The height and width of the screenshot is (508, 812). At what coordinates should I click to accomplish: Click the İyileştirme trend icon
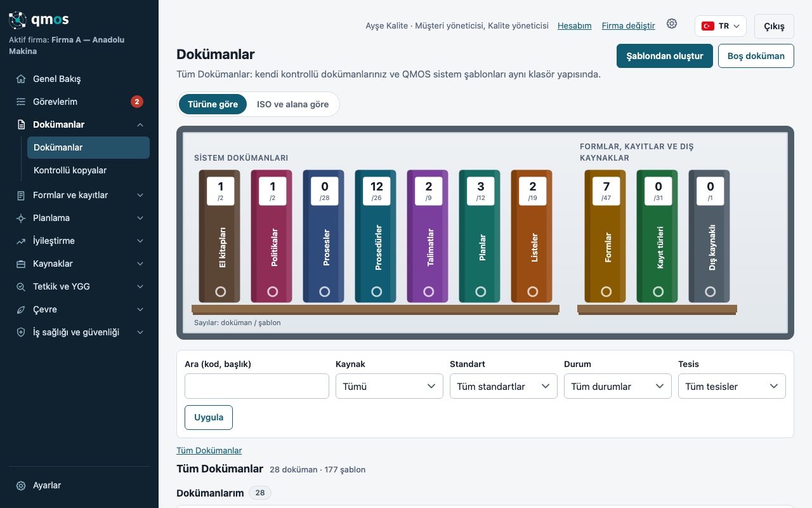pos(21,241)
